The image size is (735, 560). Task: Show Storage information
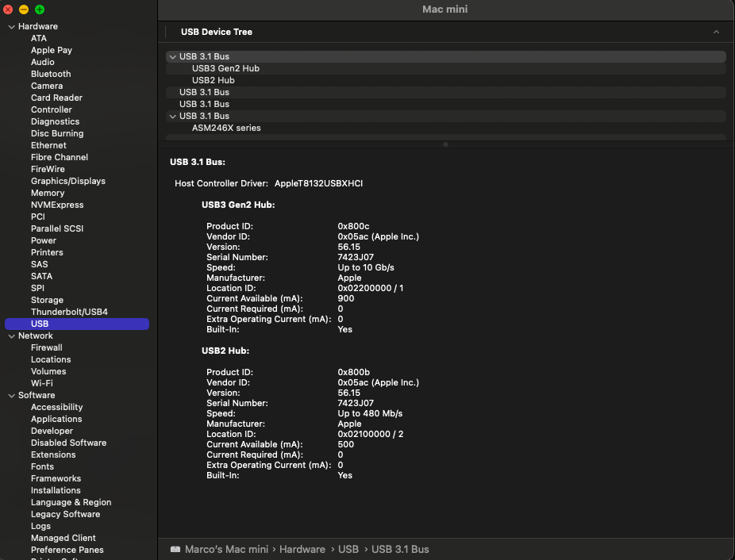(x=48, y=300)
